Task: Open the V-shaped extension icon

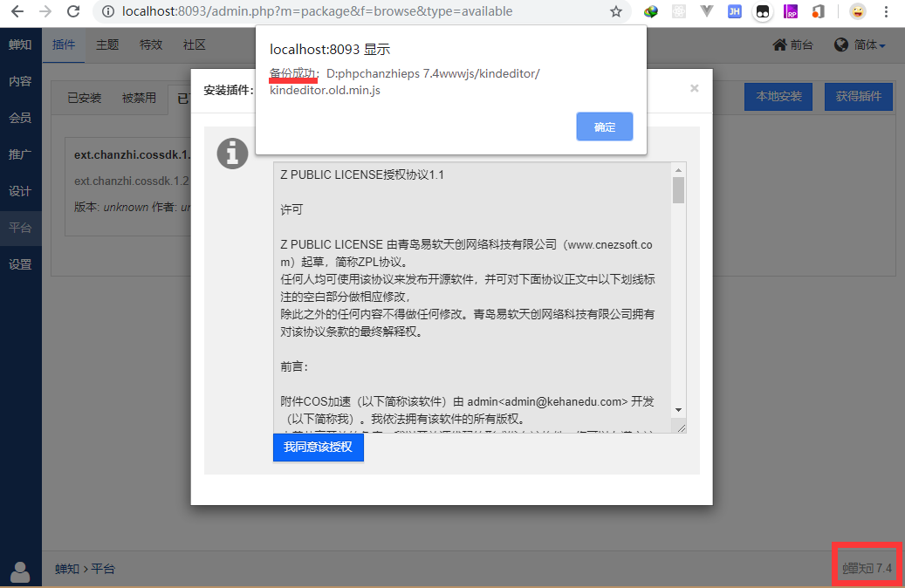Action: [x=706, y=11]
